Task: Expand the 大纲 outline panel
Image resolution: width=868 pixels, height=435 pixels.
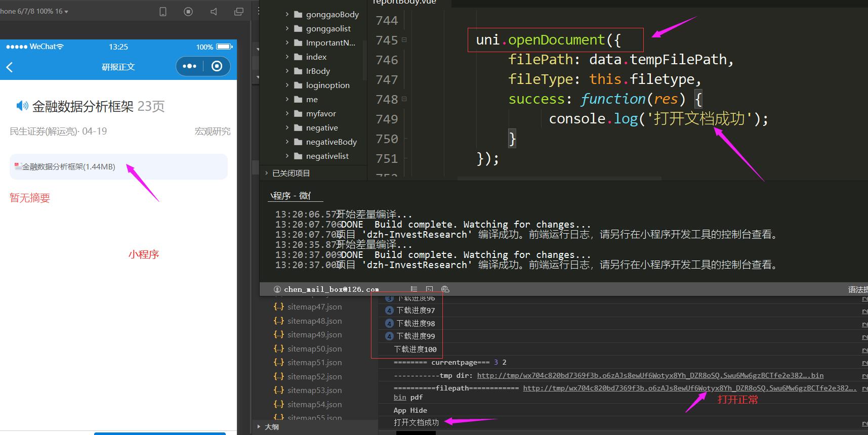Action: [x=259, y=427]
